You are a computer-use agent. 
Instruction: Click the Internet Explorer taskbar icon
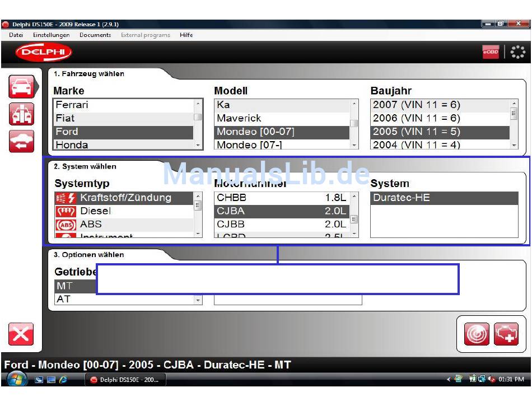pyautogui.click(x=63, y=380)
